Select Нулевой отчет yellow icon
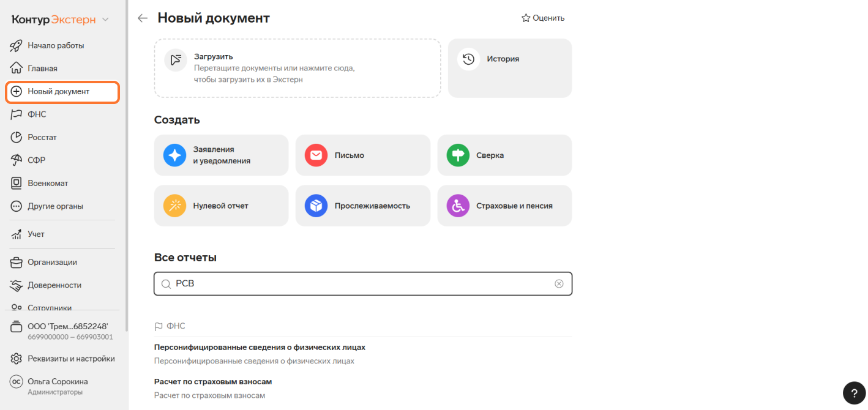This screenshot has height=410, width=868. pyautogui.click(x=174, y=206)
